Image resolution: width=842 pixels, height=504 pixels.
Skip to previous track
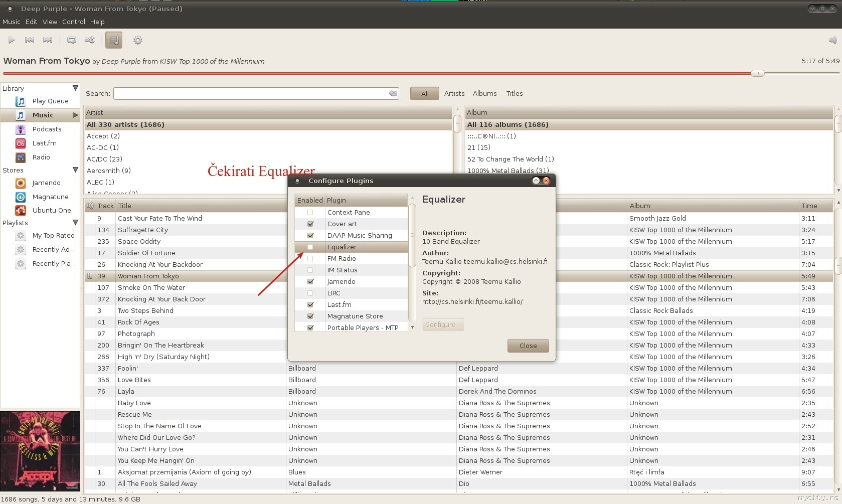point(30,40)
